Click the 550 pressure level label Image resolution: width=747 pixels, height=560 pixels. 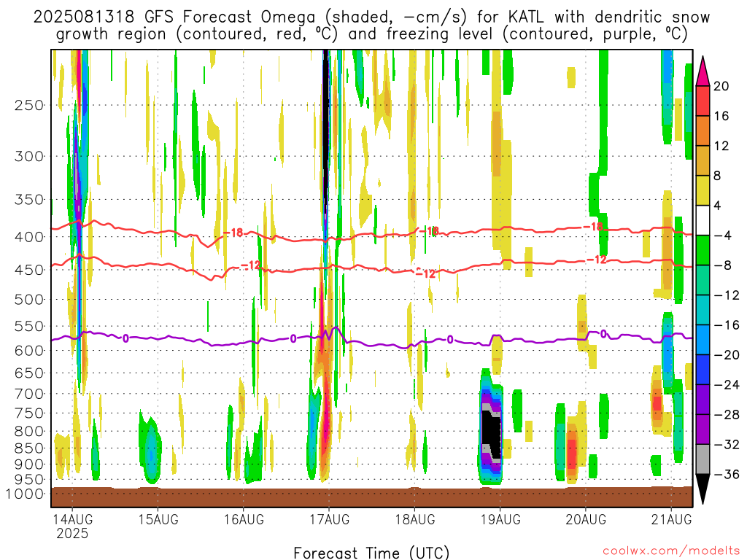29,326
